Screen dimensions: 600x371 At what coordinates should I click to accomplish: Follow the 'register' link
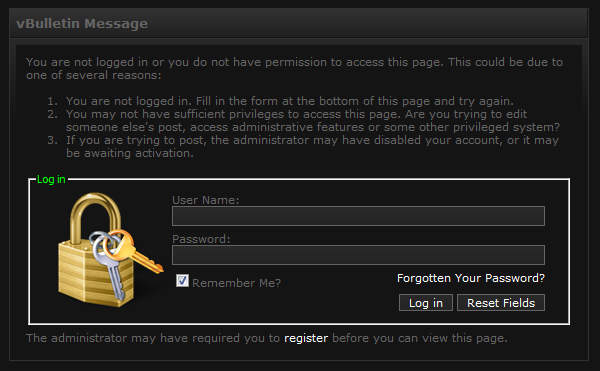tap(306, 338)
